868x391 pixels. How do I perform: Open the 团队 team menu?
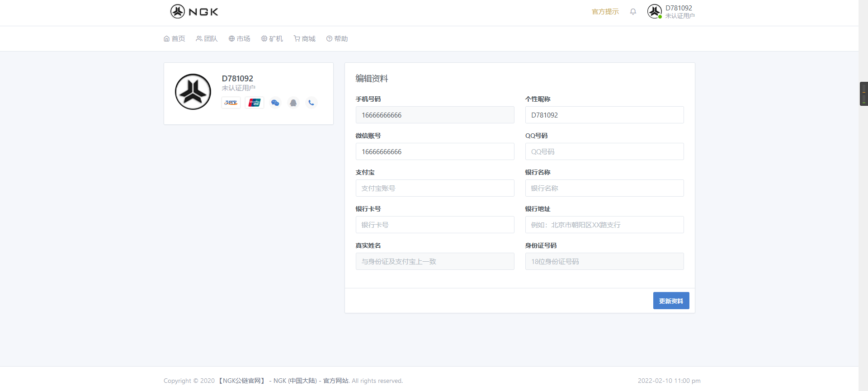[x=207, y=39]
